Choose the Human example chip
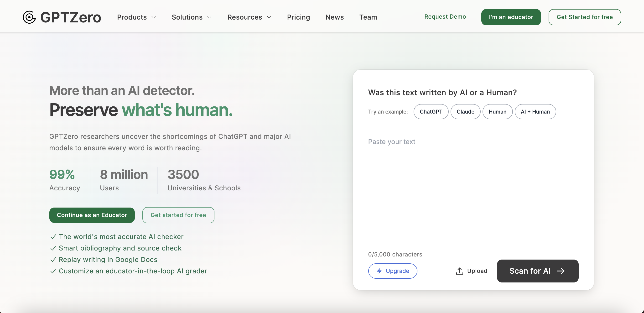The height and width of the screenshot is (313, 644). click(497, 111)
